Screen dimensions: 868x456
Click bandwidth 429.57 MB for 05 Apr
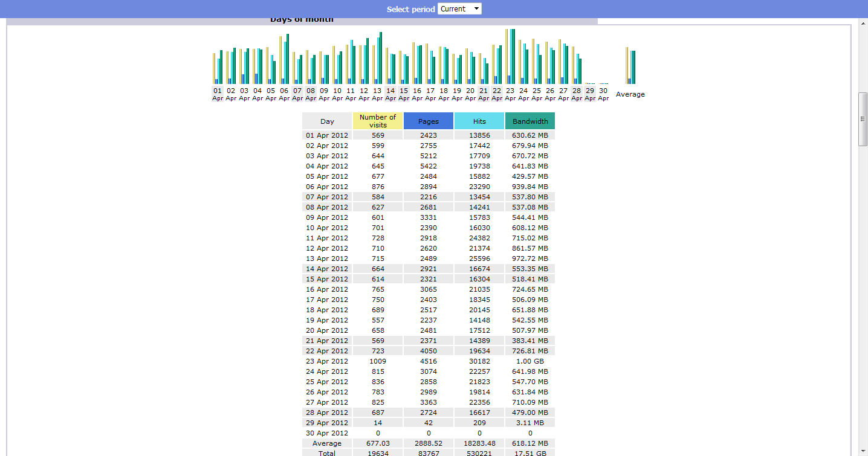pos(530,176)
